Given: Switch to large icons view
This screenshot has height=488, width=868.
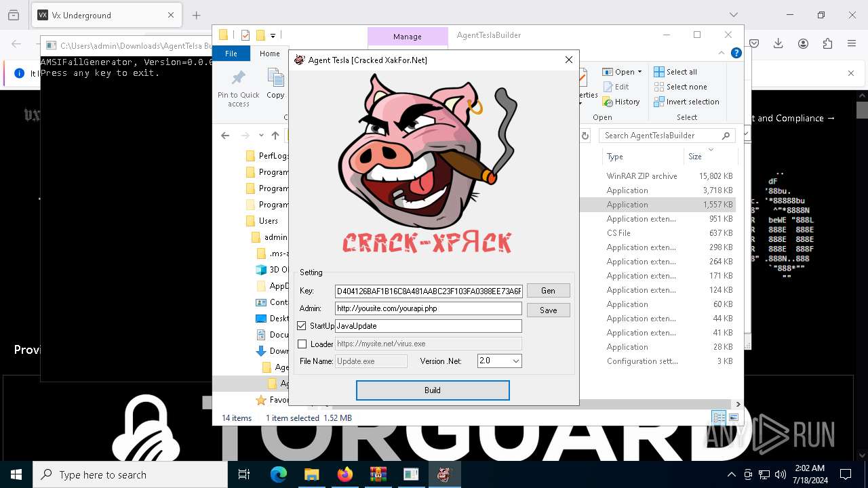Looking at the screenshot, I should pos(733,418).
